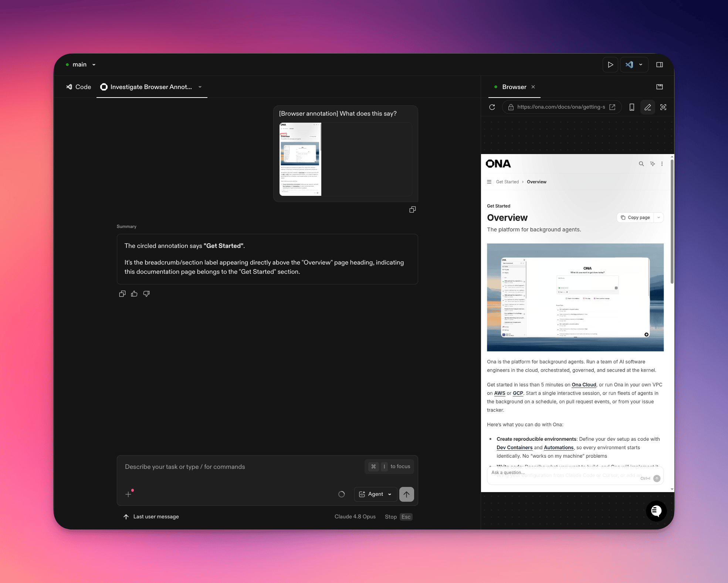Add attachment with the plus icon
This screenshot has width=728, height=583.
(128, 494)
